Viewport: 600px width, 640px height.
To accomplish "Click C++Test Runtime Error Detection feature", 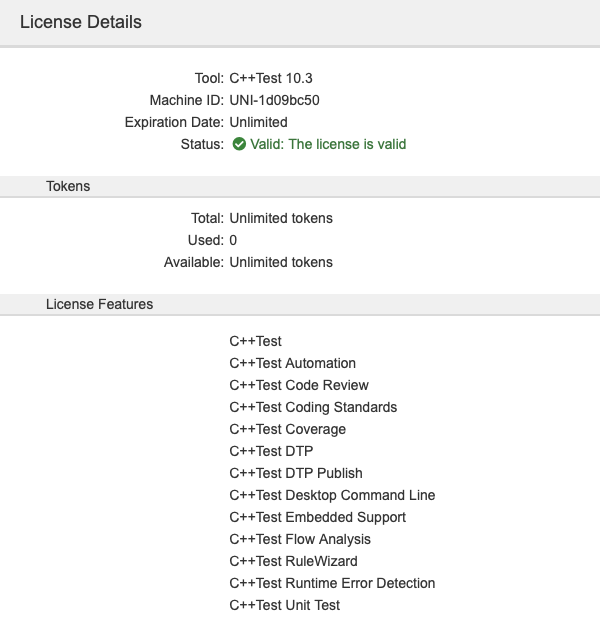I will (332, 583).
